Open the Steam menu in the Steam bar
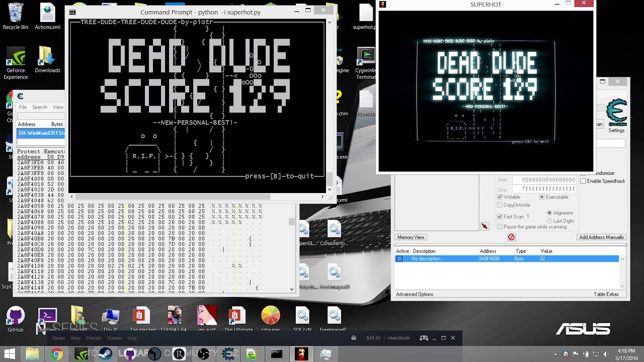644x362 pixels. pos(58,338)
